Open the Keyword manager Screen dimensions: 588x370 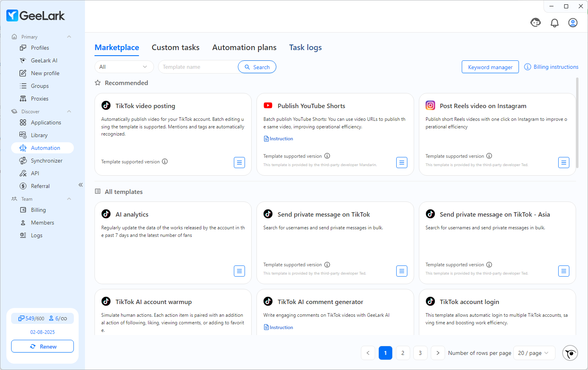(490, 67)
